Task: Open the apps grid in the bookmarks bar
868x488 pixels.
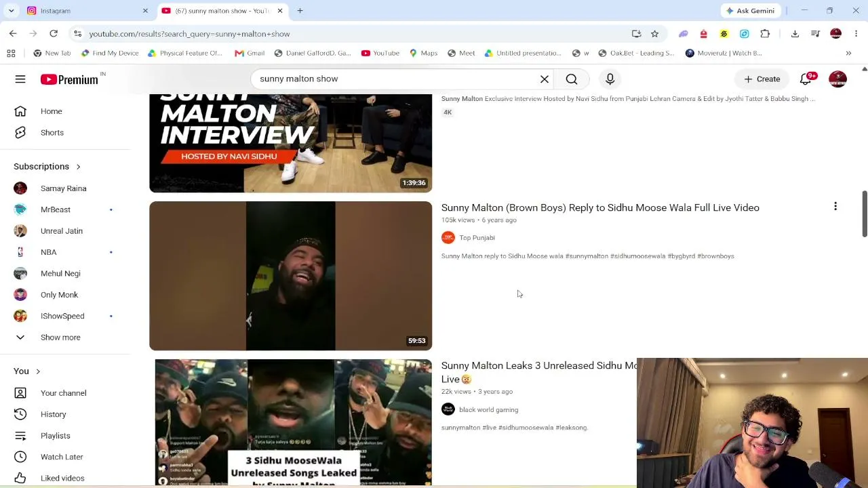Action: 11,53
